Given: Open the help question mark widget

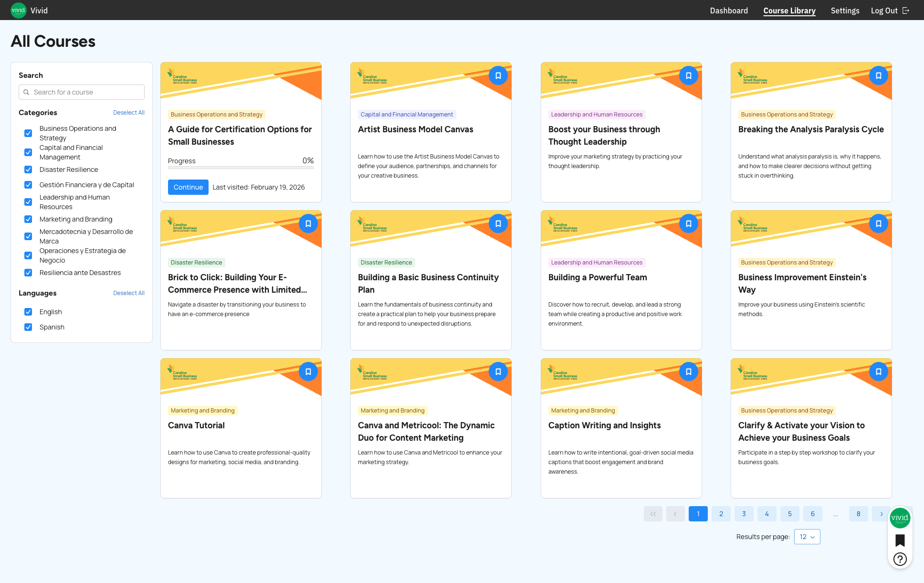Looking at the screenshot, I should click(x=900, y=559).
